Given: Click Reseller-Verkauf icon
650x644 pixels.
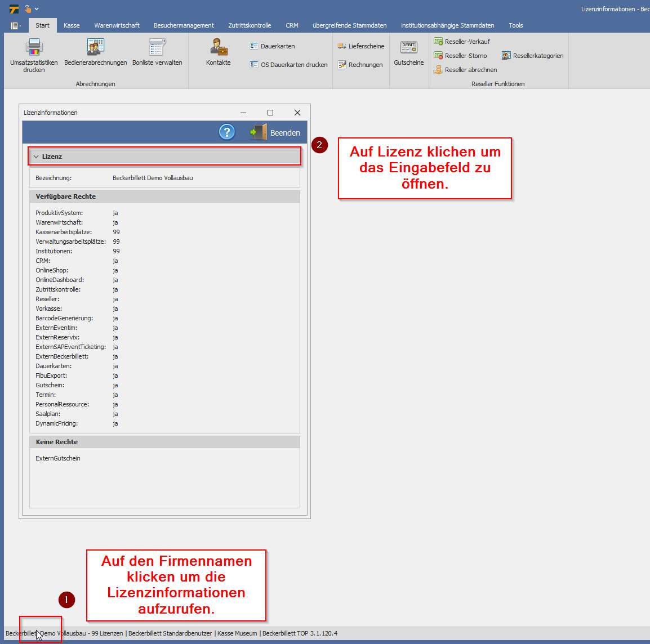Looking at the screenshot, I should pyautogui.click(x=438, y=42).
